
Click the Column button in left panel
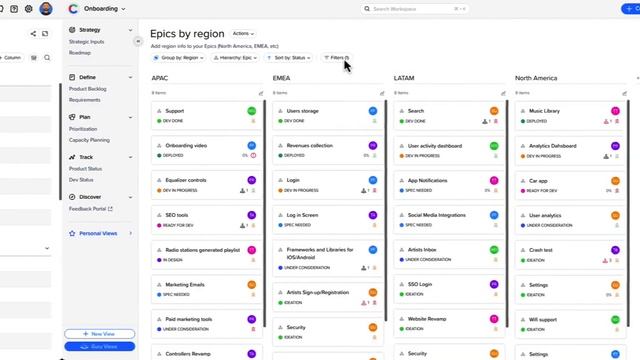coord(11,58)
